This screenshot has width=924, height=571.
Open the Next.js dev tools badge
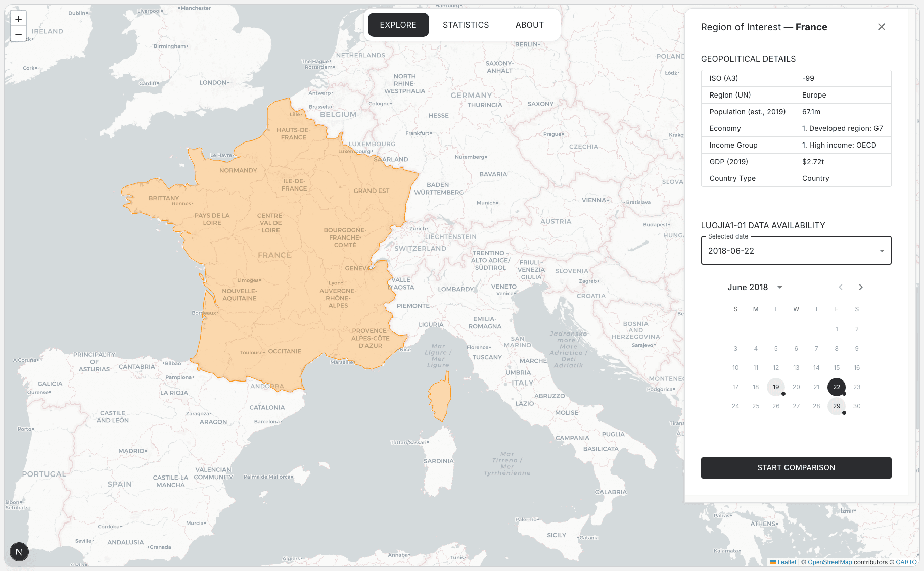click(x=19, y=551)
